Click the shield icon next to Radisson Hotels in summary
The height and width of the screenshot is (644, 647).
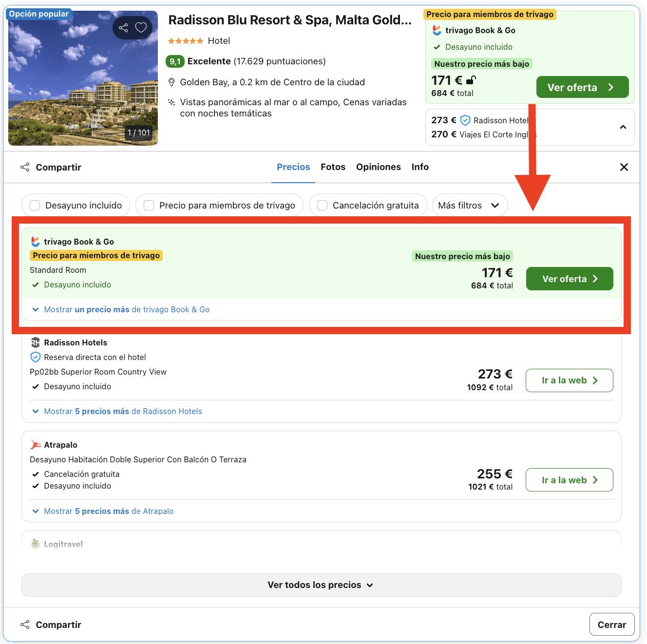click(465, 120)
